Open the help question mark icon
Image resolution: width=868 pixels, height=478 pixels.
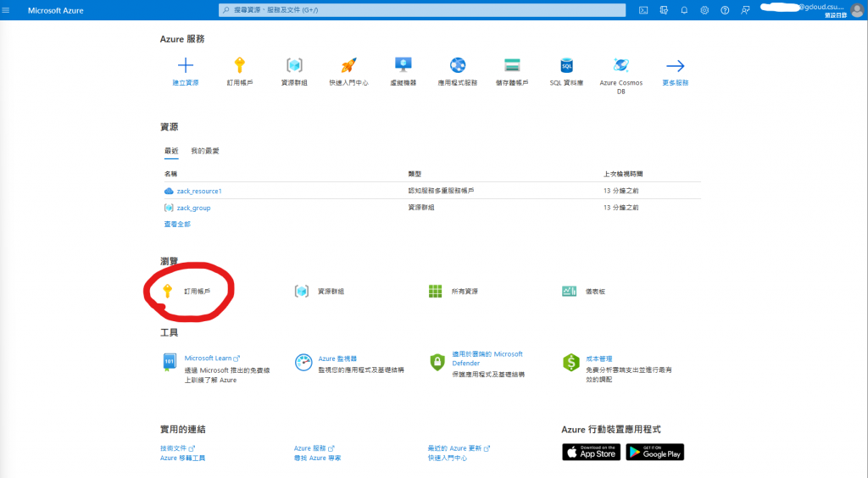[726, 10]
